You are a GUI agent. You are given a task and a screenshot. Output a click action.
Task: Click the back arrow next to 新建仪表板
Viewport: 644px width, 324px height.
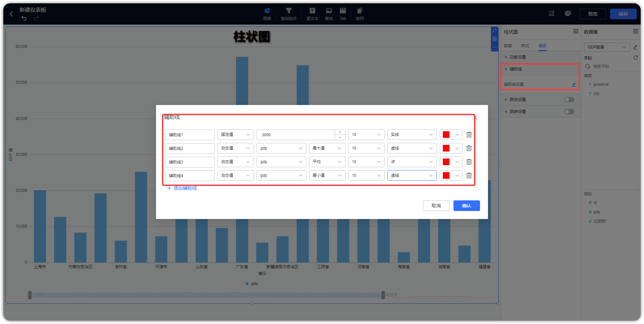coord(11,14)
